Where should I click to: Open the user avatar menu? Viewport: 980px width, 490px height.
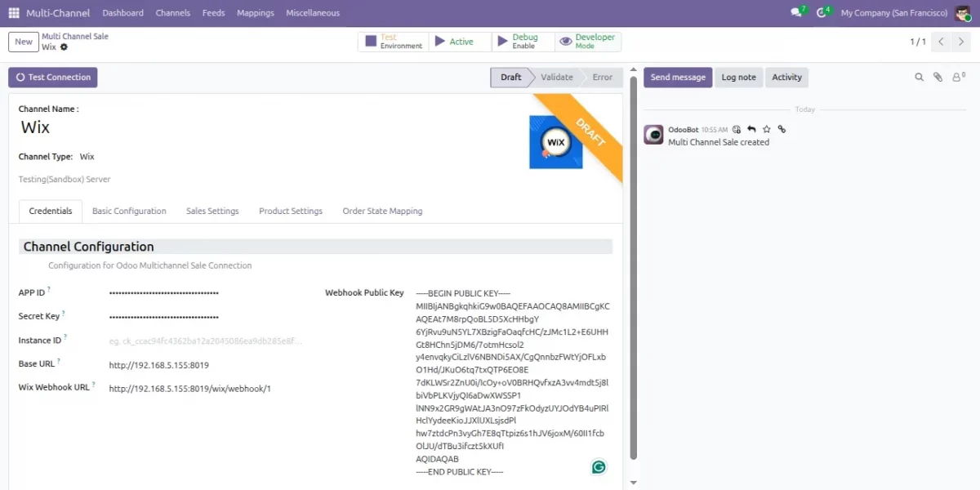pyautogui.click(x=963, y=13)
